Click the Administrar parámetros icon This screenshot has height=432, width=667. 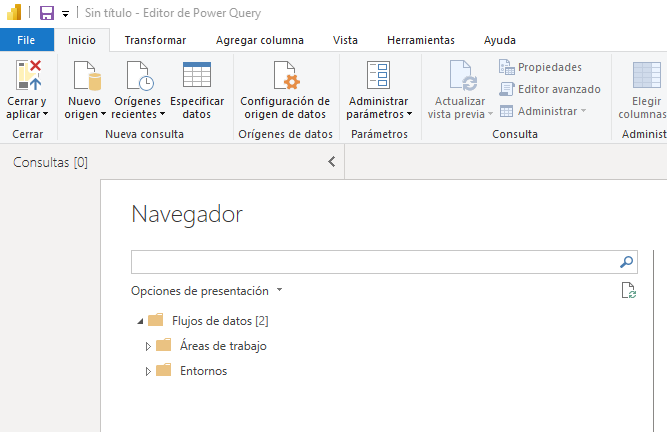coord(378,75)
